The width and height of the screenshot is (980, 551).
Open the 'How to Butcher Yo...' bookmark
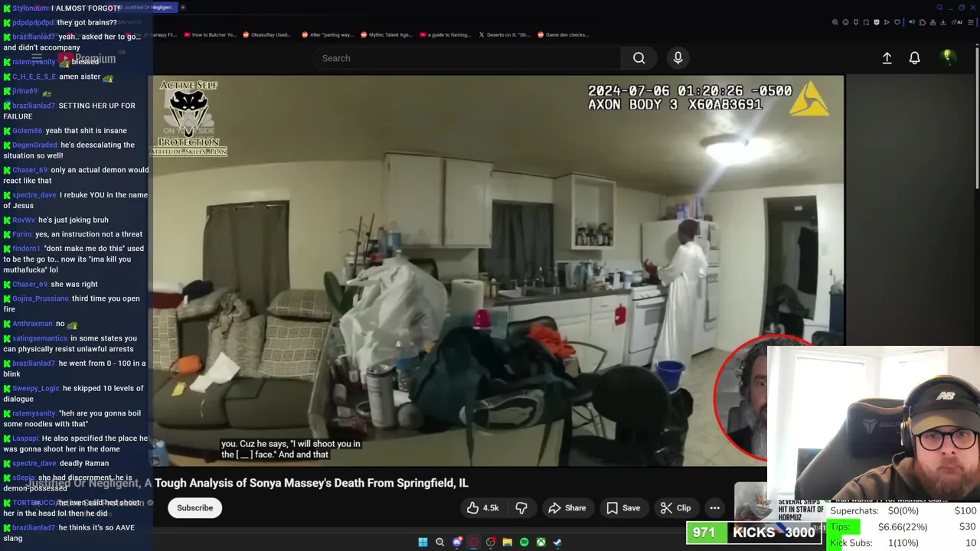click(209, 34)
